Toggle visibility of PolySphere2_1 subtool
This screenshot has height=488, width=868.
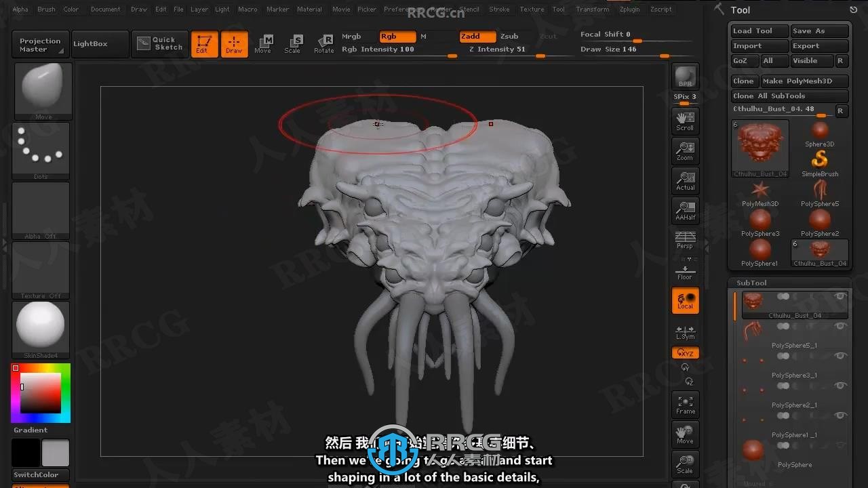pyautogui.click(x=840, y=386)
